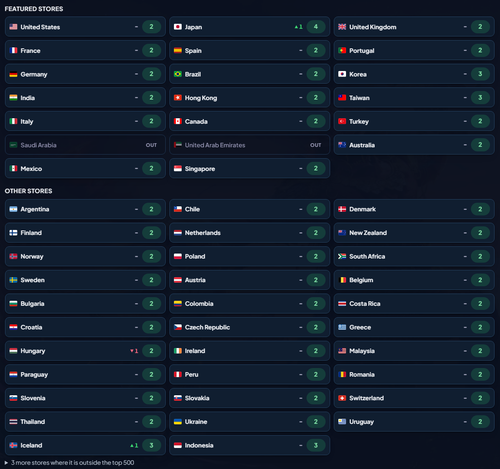Click the Czech Republic store name
The height and width of the screenshot is (469, 500).
[x=207, y=327]
